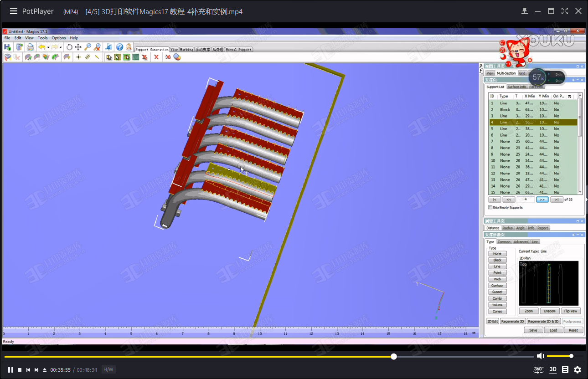Open the Multi-Section tab
The width and height of the screenshot is (588, 379).
(506, 73)
